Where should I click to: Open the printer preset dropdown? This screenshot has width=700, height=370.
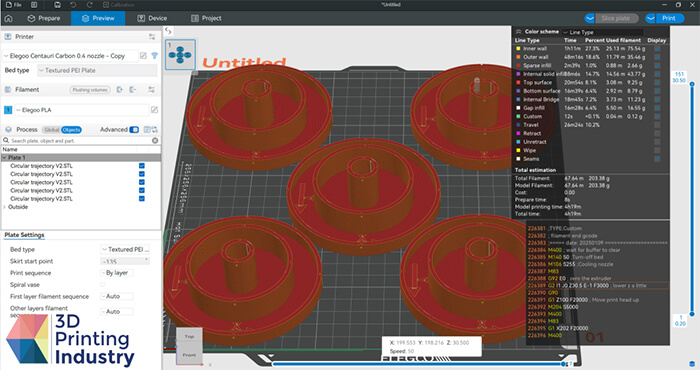click(70, 56)
